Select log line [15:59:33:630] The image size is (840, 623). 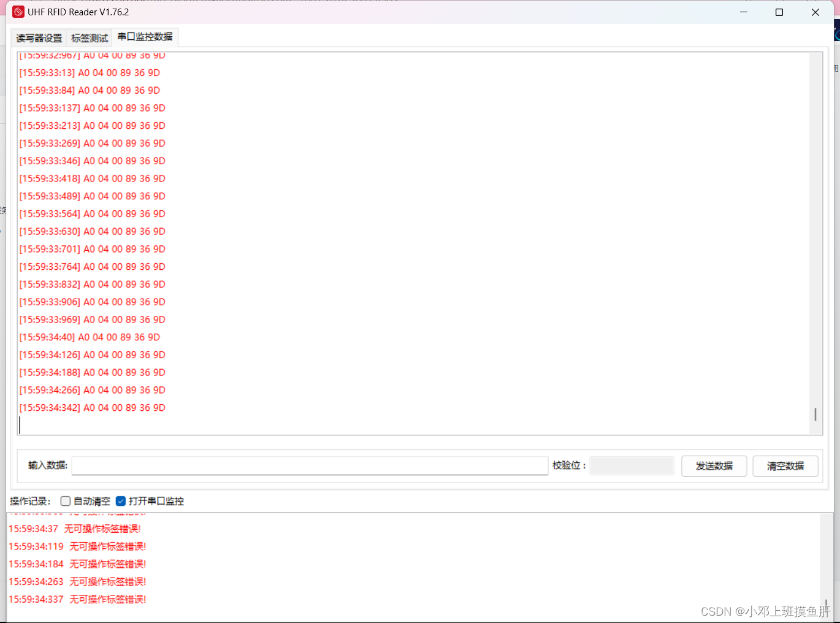[92, 232]
